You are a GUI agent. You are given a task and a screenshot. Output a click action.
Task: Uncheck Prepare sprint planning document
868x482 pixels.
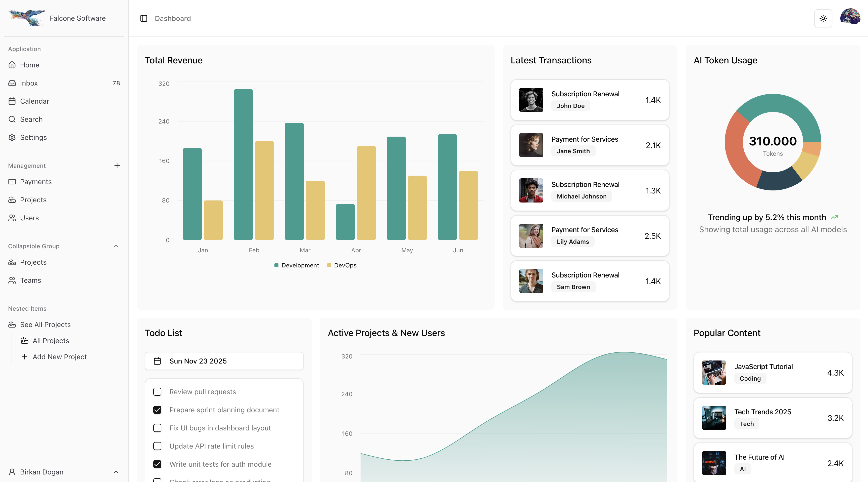point(157,410)
